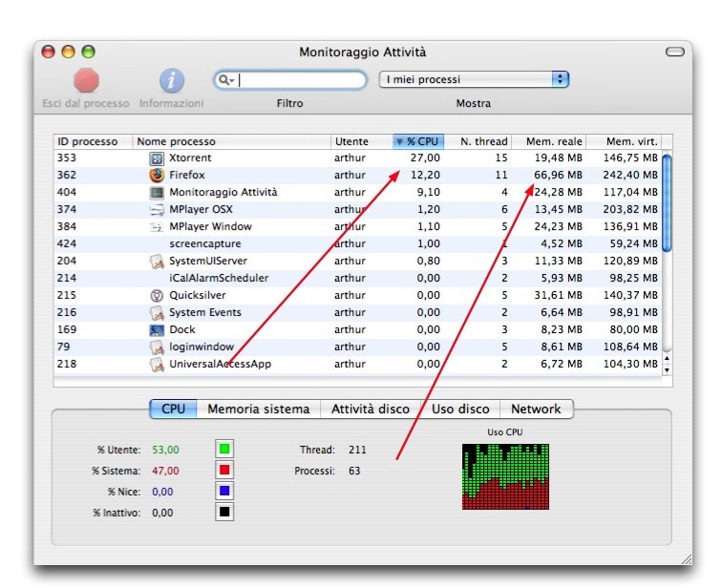Viewport: 721px width, 588px height.
Task: Click the MPlayer OSX process icon
Action: 157,210
